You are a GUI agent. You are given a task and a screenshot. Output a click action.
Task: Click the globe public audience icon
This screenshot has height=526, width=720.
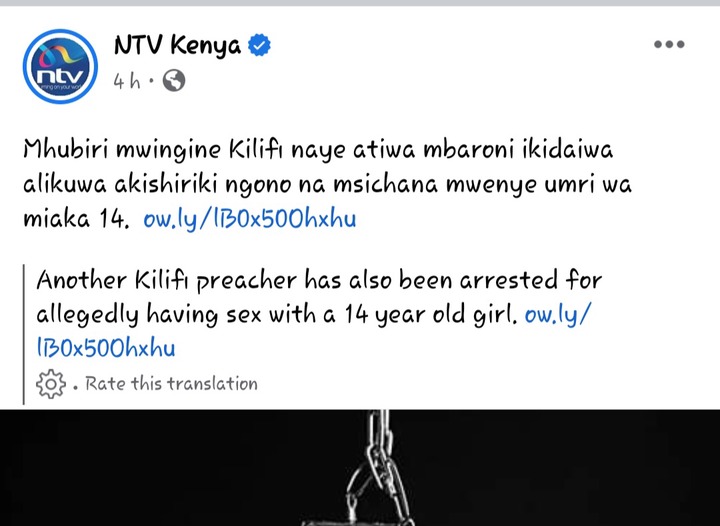click(174, 81)
